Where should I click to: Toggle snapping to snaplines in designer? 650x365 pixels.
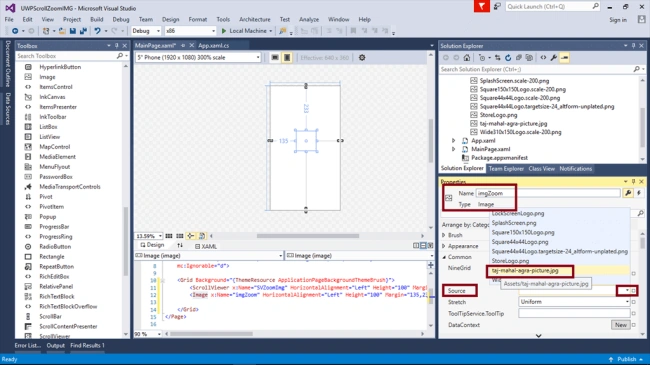click(x=191, y=236)
